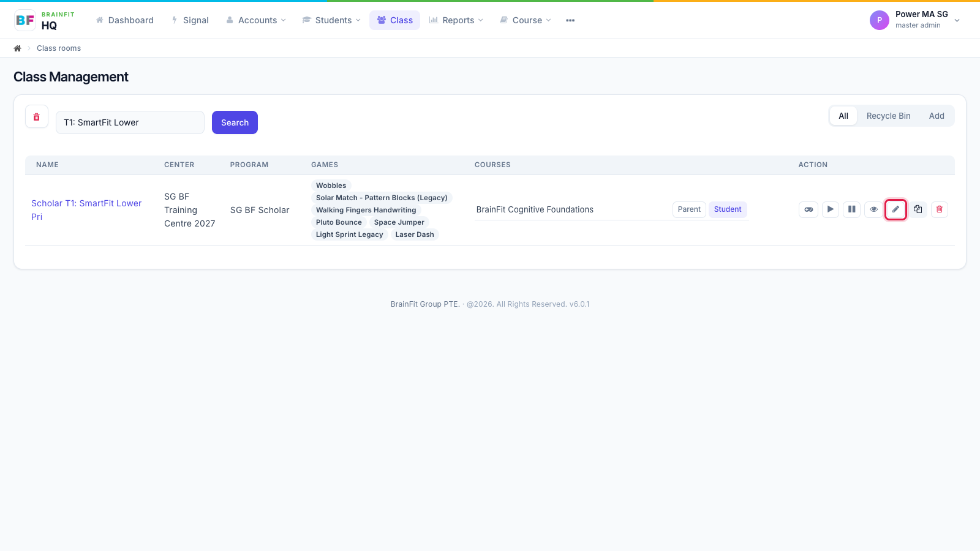This screenshot has width=980, height=551.
Task: Go to home via breadcrumb house icon
Action: tap(17, 48)
